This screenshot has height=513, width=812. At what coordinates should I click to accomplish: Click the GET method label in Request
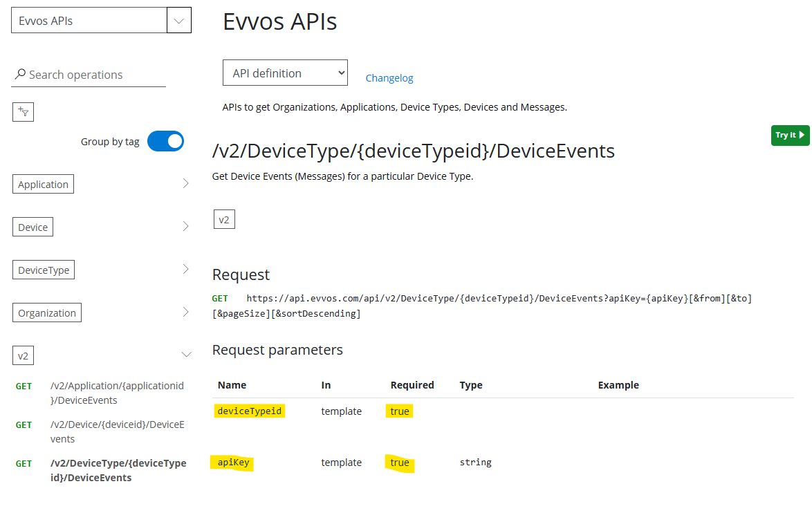(219, 299)
